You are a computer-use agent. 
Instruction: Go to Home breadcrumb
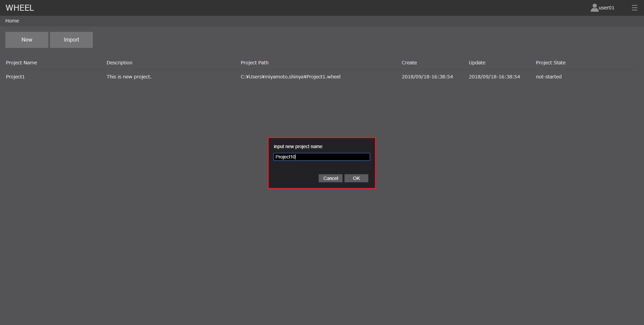pyautogui.click(x=12, y=21)
